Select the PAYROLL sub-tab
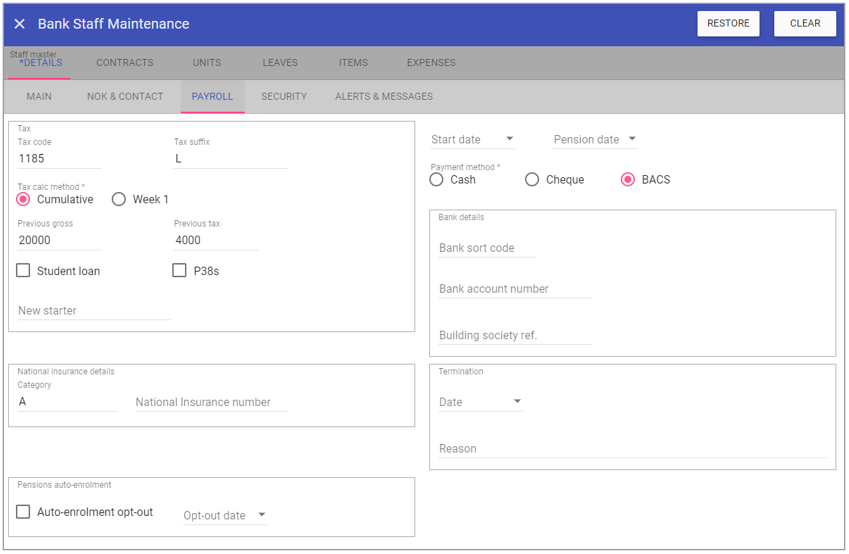 [x=212, y=96]
